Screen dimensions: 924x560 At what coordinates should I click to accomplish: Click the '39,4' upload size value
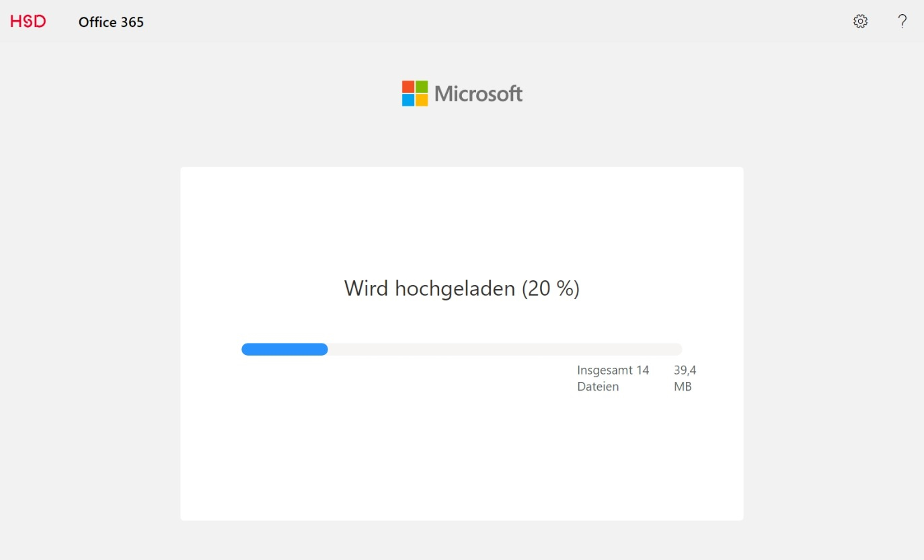[685, 370]
